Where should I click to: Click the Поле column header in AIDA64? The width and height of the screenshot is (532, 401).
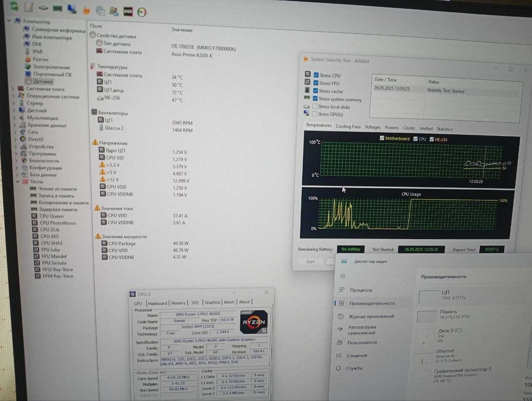pos(96,26)
